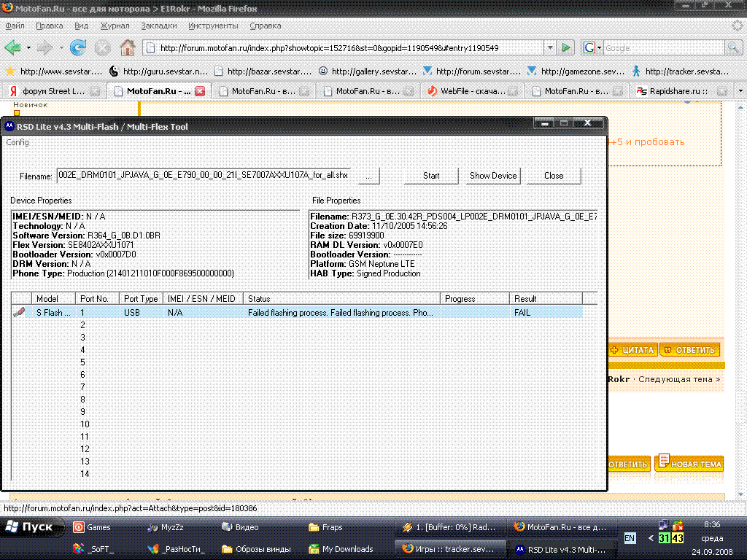Open the Справка menu
This screenshot has width=747, height=560.
(266, 26)
